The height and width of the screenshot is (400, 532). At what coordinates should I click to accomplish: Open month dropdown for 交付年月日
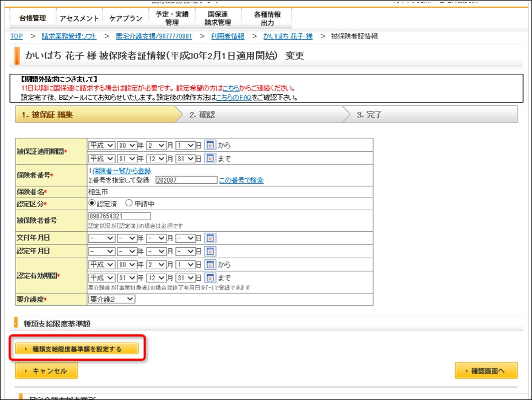point(157,238)
